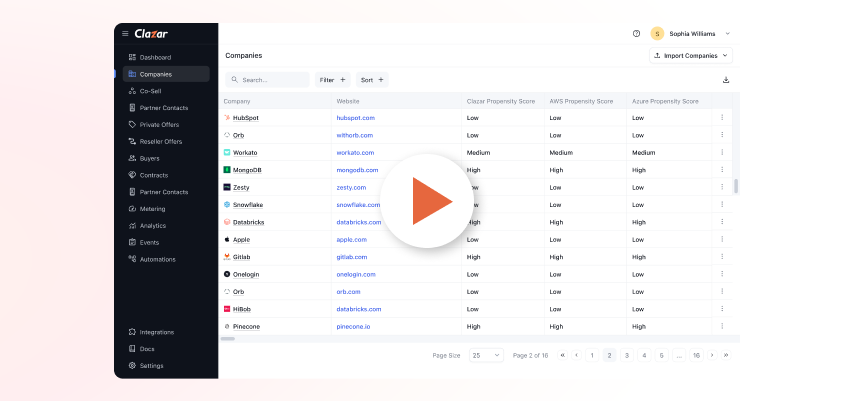Select Companies in the sidebar
Image resolution: width=855 pixels, height=401 pixels.
[166, 74]
